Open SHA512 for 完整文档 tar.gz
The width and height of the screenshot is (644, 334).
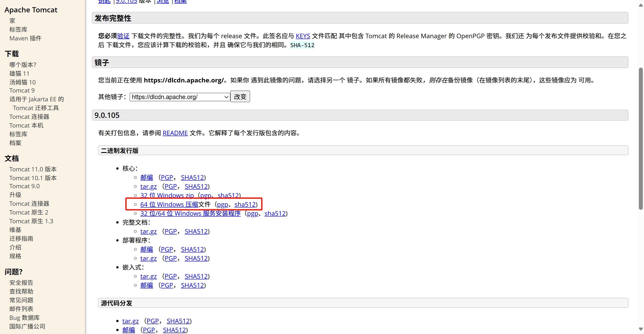[196, 231]
